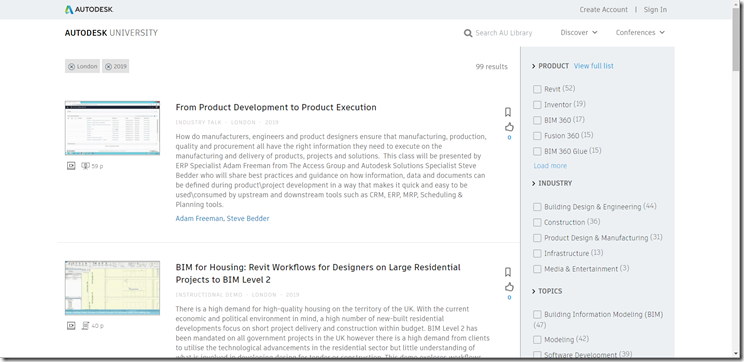The height and width of the screenshot is (362, 744).
Task: Click video icon under BIM for Housing thumbnail
Action: 71,326
